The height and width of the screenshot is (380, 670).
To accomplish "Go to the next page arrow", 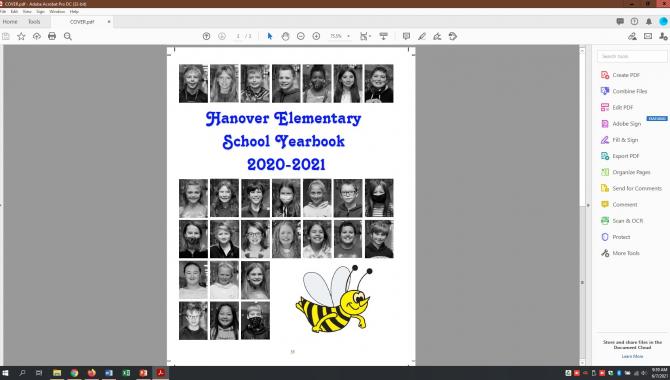I will point(222,36).
